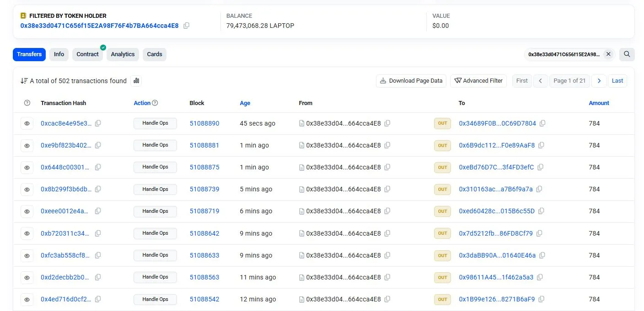The height and width of the screenshot is (311, 644).
Task: Jump to the First page
Action: 522,81
